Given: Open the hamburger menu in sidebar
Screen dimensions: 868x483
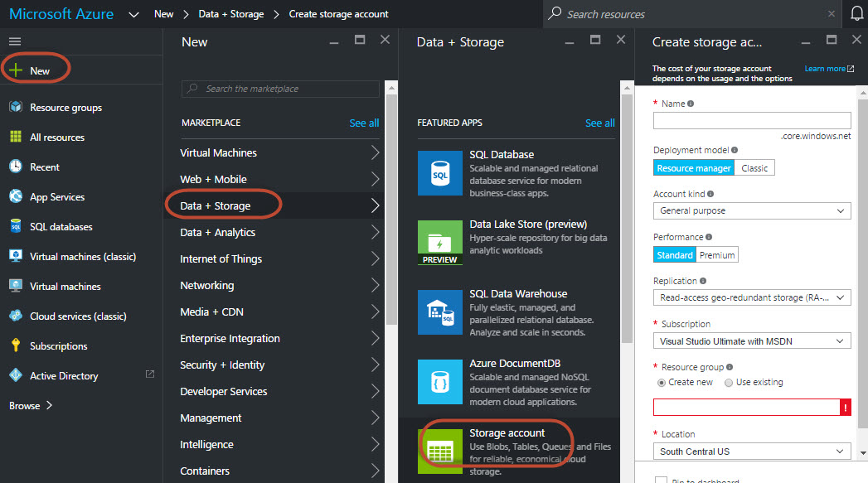Looking at the screenshot, I should tap(15, 41).
